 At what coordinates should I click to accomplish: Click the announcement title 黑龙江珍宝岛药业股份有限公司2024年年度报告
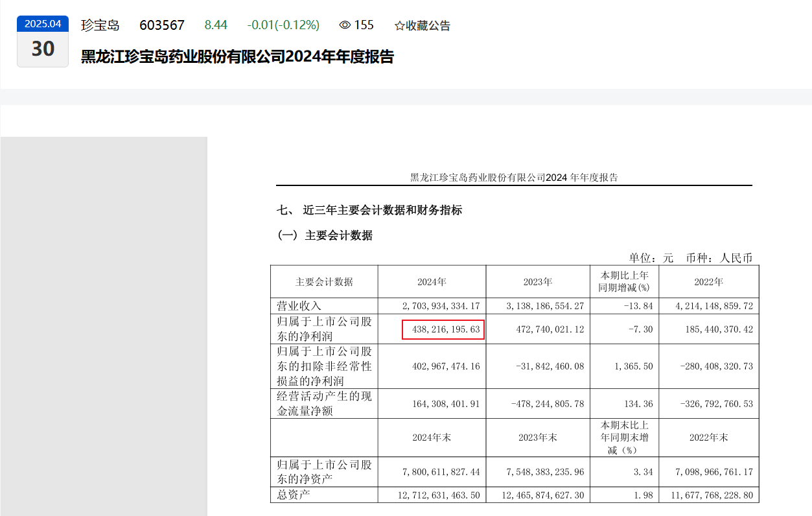(x=237, y=56)
